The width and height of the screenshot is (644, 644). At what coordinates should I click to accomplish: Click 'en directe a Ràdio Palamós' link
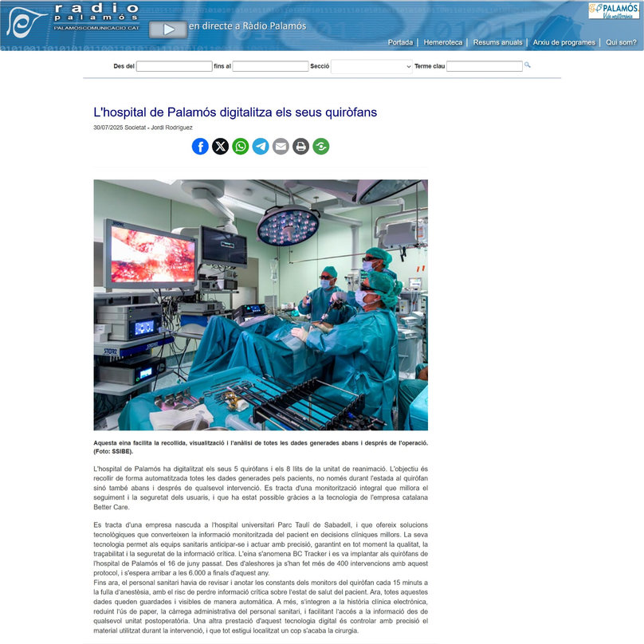click(x=248, y=26)
